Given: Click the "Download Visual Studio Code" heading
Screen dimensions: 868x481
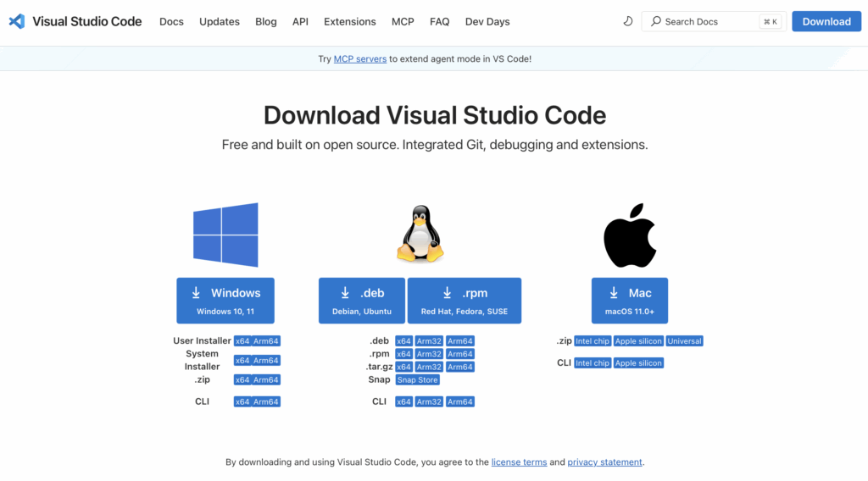Looking at the screenshot, I should tap(435, 115).
